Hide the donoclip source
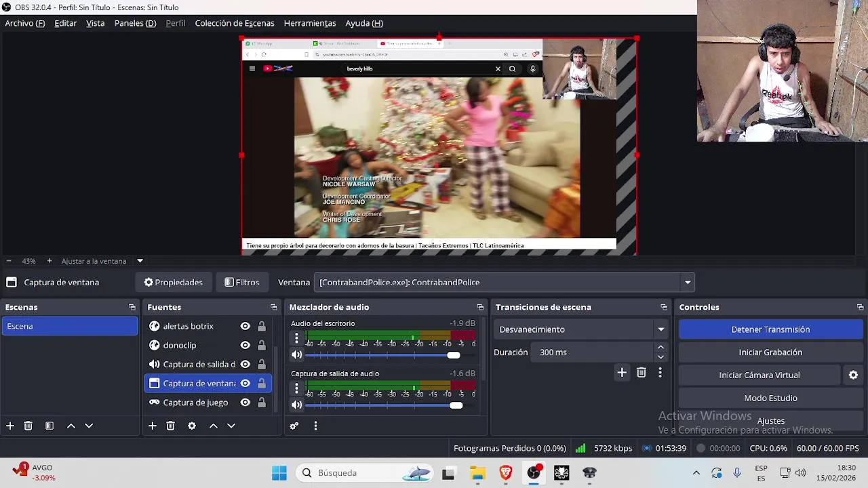Viewport: 868px width, 488px height. tap(245, 345)
